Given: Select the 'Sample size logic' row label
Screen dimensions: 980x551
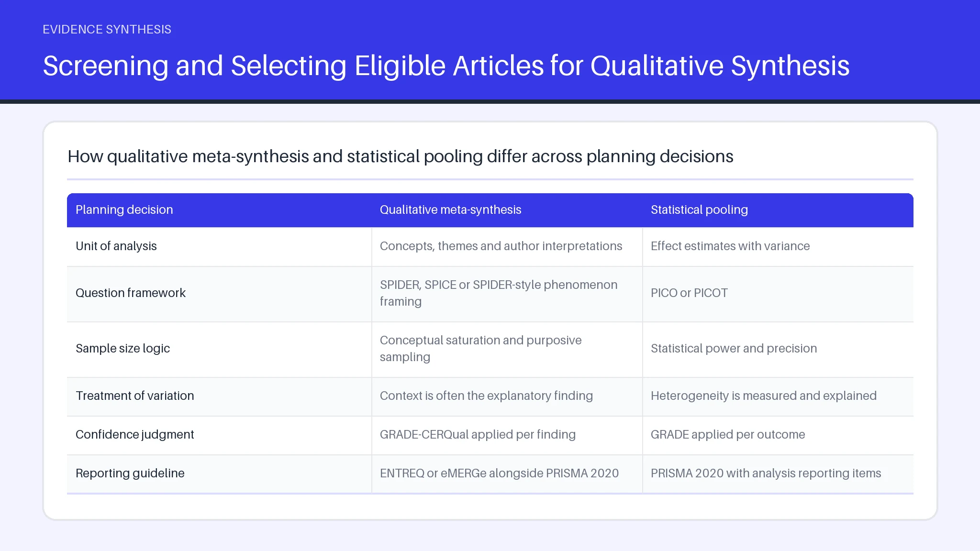Looking at the screenshot, I should 122,348.
